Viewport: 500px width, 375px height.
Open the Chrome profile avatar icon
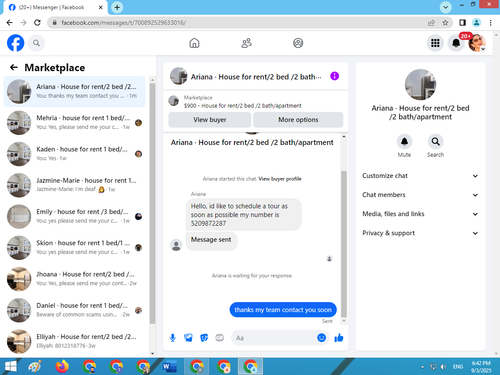[x=477, y=23]
